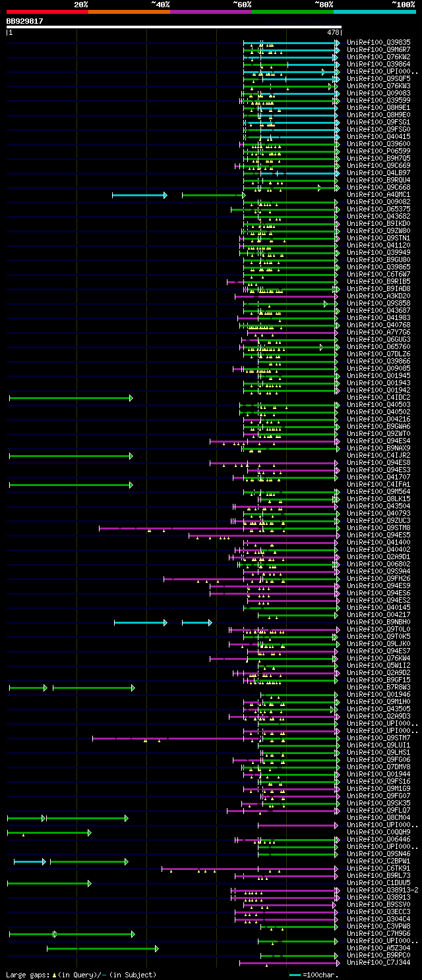Click the purple ~60% identity legend segment
Screen dimensions: 422x980
point(211,12)
